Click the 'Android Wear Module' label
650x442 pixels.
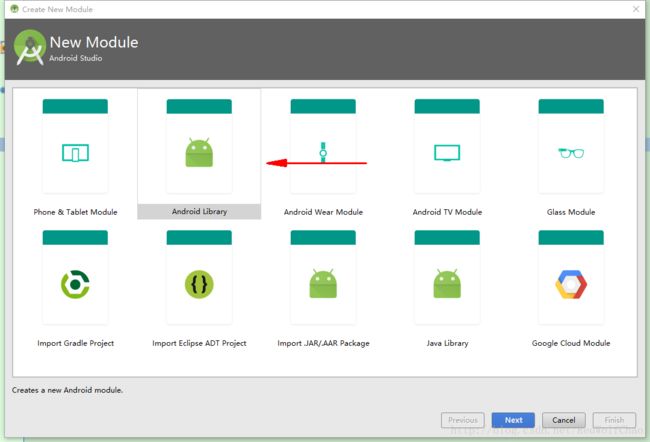click(x=323, y=212)
